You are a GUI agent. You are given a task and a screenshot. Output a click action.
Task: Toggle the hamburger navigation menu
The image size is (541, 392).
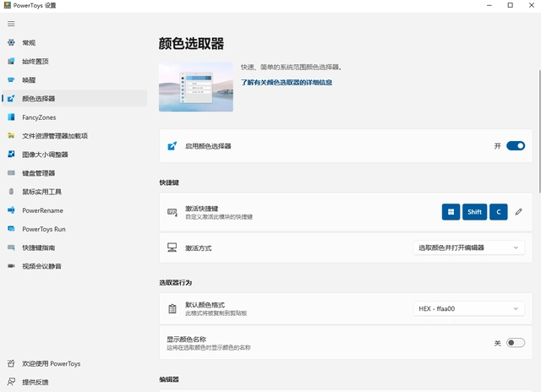point(11,24)
